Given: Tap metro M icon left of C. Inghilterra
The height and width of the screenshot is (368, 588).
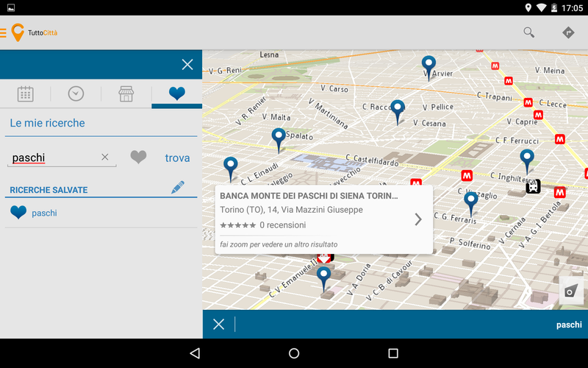Looking at the screenshot, I should [x=467, y=175].
